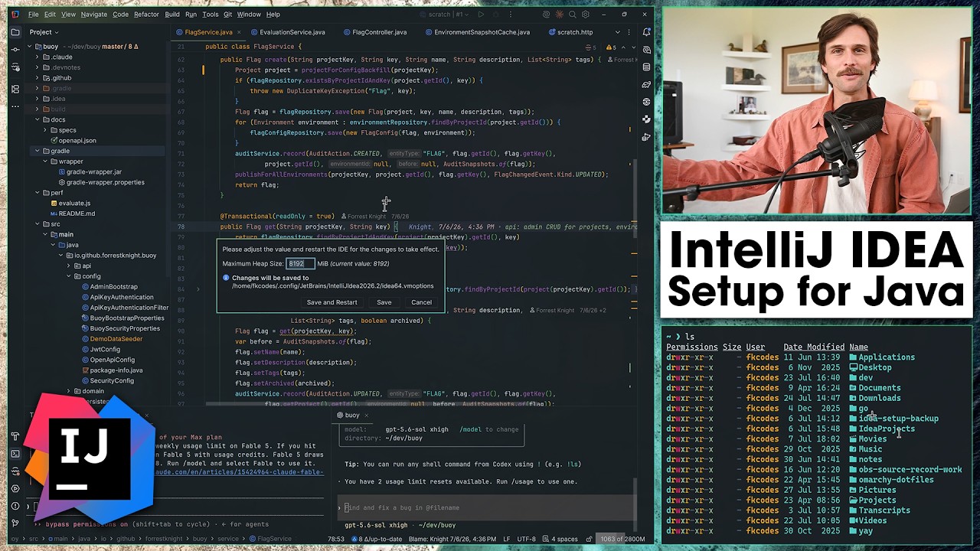The height and width of the screenshot is (551, 980).
Task: Open the Refactor menu
Action: click(146, 15)
